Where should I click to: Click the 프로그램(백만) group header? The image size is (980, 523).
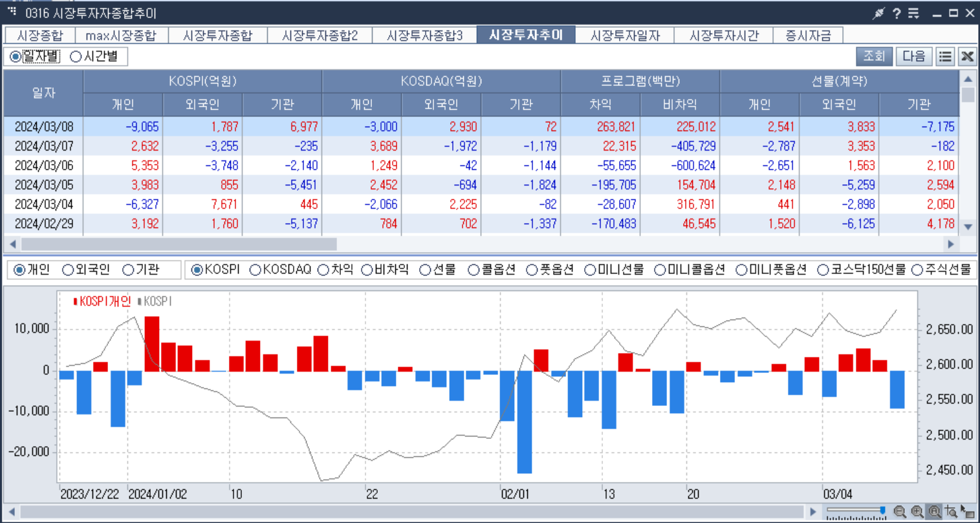(640, 81)
